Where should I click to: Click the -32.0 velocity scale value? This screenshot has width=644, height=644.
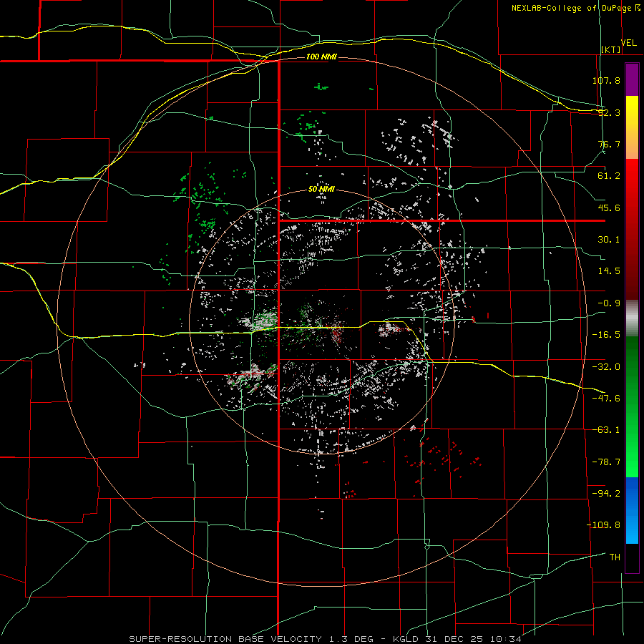tap(606, 367)
